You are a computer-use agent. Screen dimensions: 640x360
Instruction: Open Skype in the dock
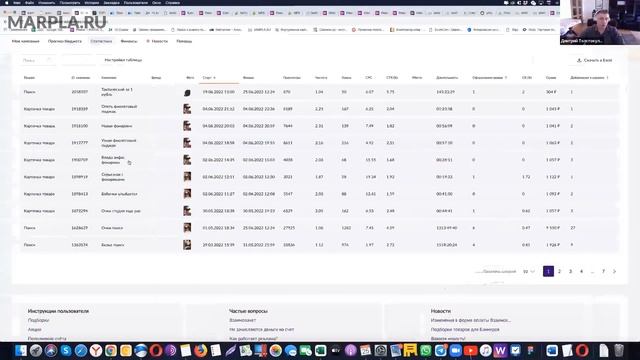66,351
